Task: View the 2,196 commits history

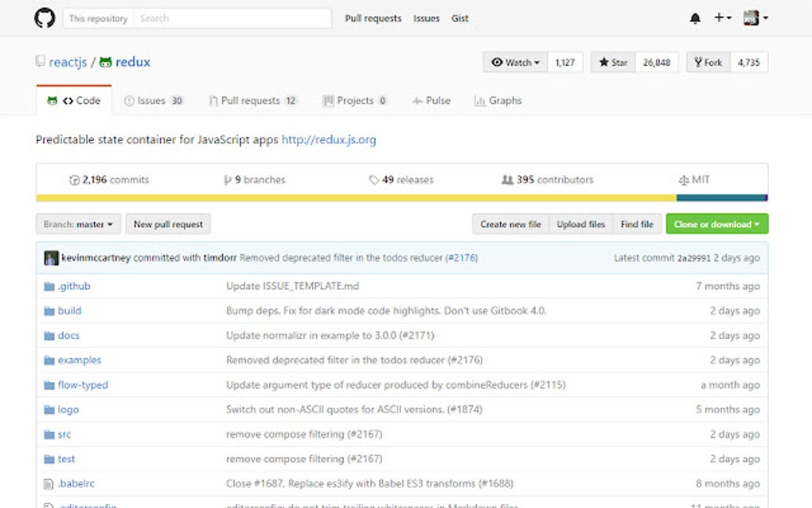Action: [x=109, y=180]
